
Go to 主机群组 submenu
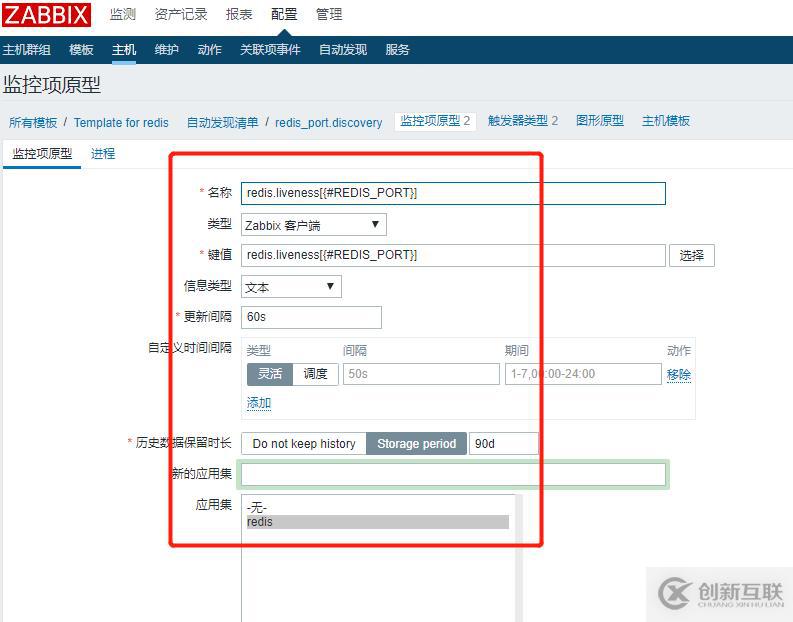(26, 50)
